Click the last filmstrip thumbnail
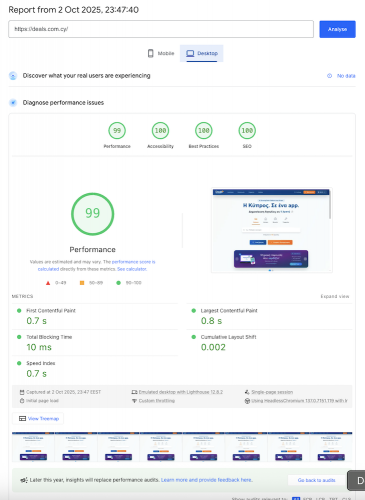365x500 pixels. 331,447
